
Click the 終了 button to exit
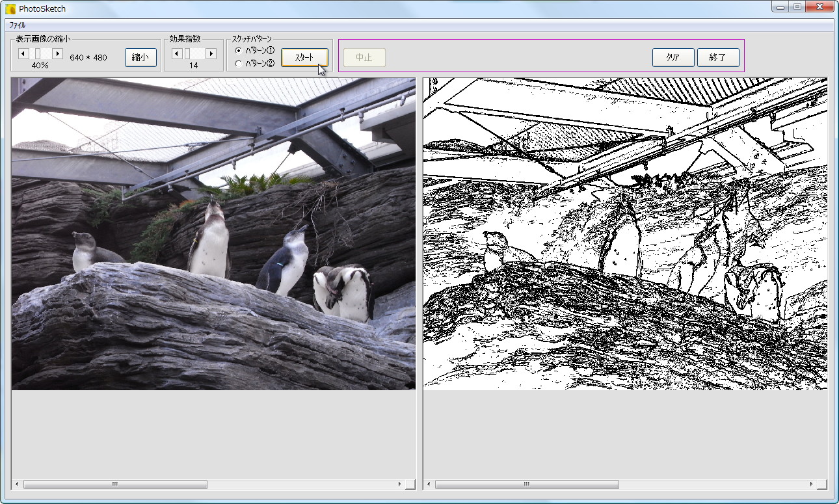click(x=718, y=57)
